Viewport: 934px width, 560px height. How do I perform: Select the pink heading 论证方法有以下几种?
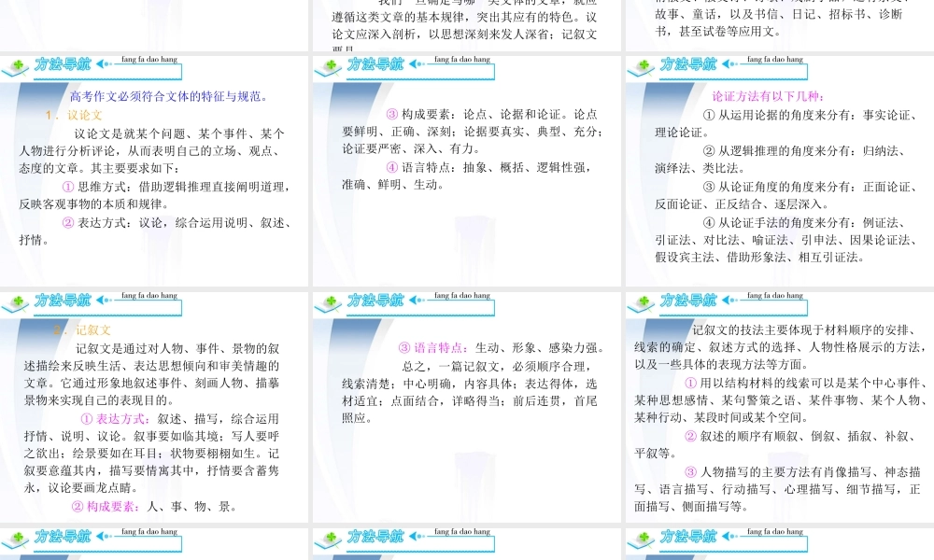769,96
